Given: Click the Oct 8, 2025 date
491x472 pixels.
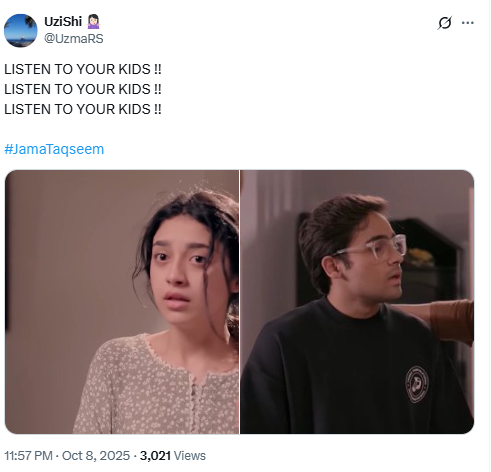Looking at the screenshot, I should coord(96,456).
